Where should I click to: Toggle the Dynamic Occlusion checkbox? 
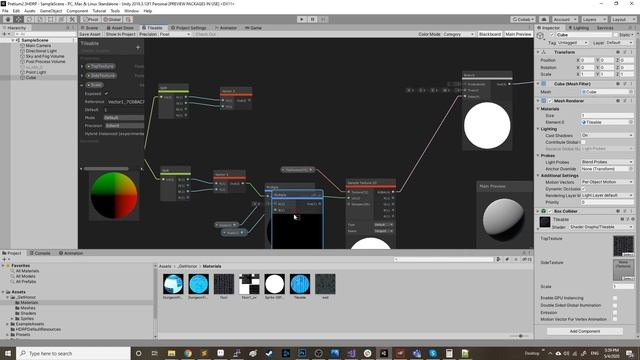click(x=583, y=189)
